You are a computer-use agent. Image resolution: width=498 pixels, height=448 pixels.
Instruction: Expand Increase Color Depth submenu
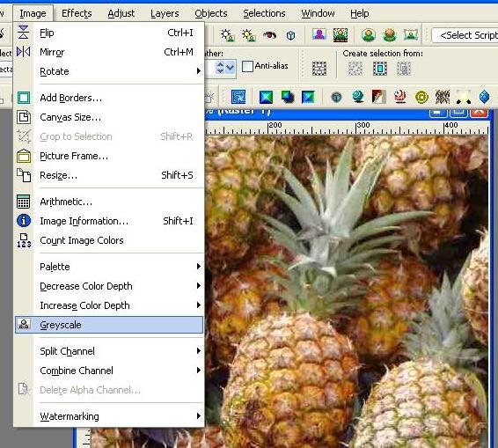pos(108,305)
